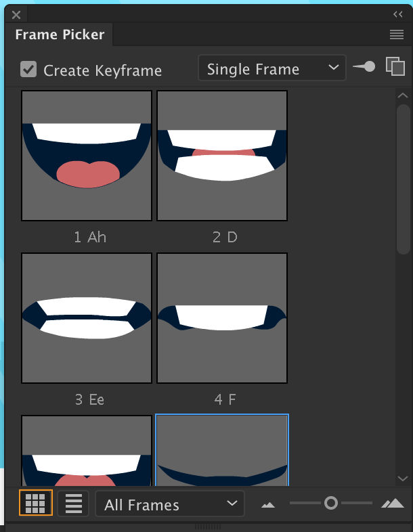The image size is (413, 532).
Task: Switch to list view layout
Action: [x=74, y=504]
